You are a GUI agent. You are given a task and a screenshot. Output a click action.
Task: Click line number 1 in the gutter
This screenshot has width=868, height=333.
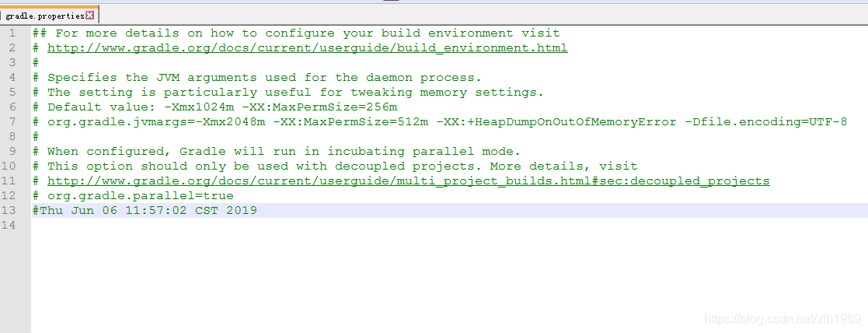(12, 33)
